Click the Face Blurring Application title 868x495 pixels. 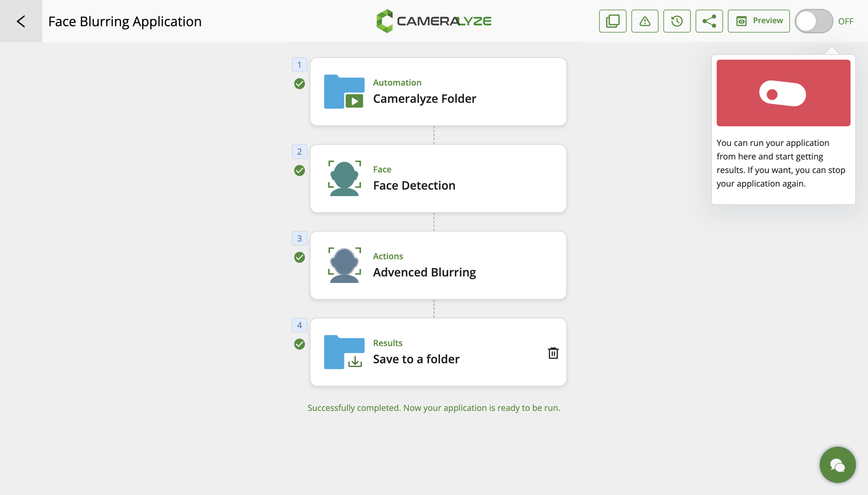[x=125, y=21]
